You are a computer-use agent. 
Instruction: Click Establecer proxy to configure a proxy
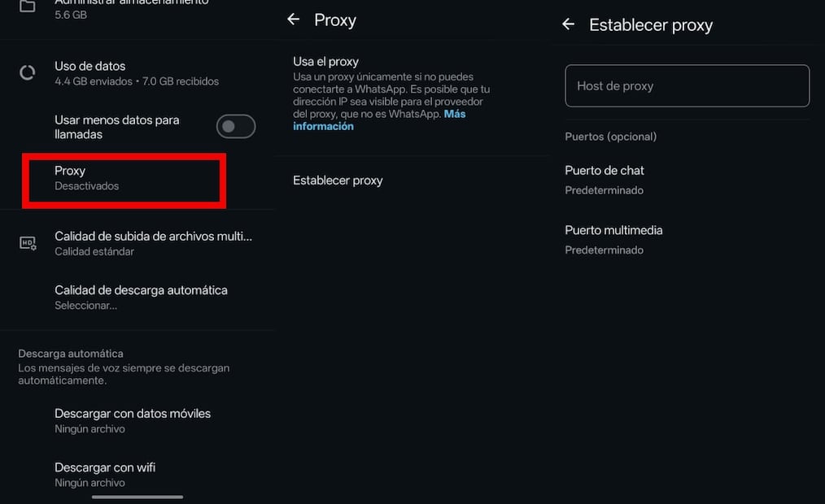338,180
